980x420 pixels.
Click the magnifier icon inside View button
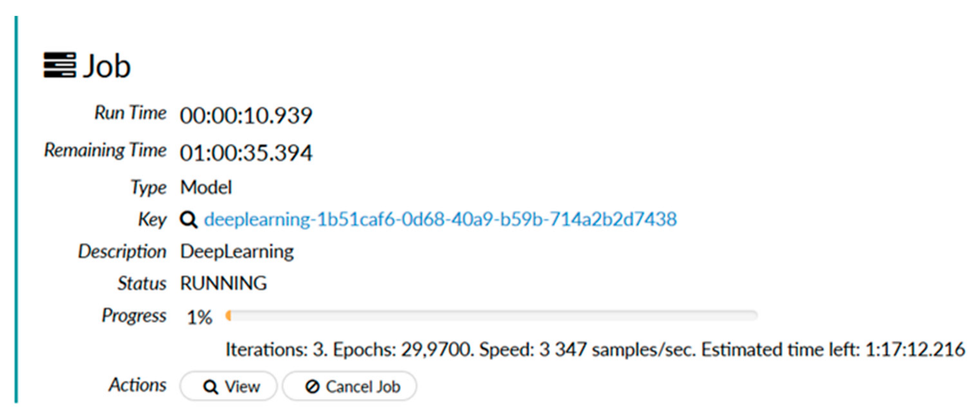click(211, 387)
